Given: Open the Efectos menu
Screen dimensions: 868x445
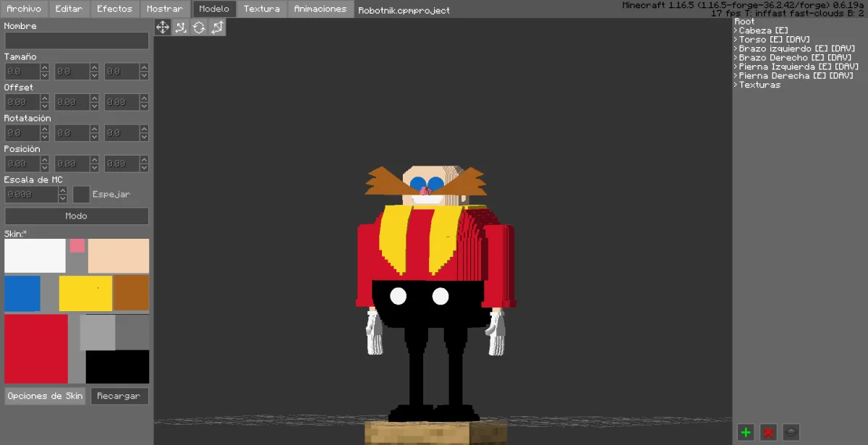Looking at the screenshot, I should tap(114, 9).
